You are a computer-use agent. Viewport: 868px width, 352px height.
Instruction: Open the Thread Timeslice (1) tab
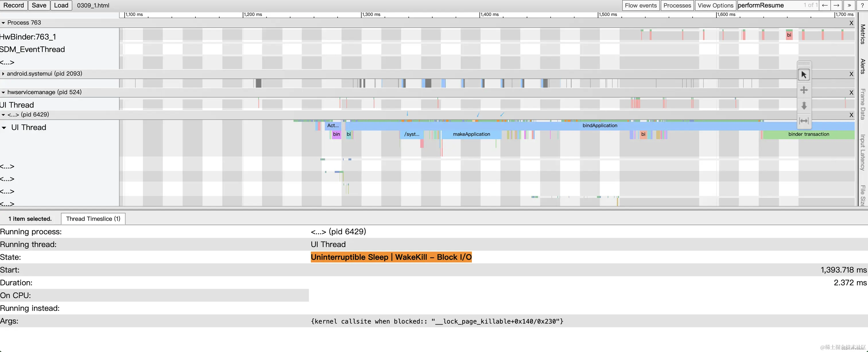click(93, 219)
